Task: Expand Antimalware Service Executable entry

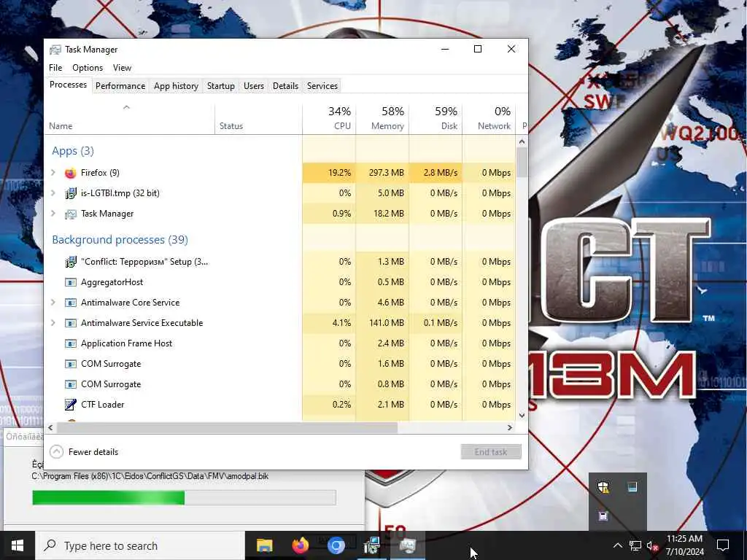Action: click(53, 323)
